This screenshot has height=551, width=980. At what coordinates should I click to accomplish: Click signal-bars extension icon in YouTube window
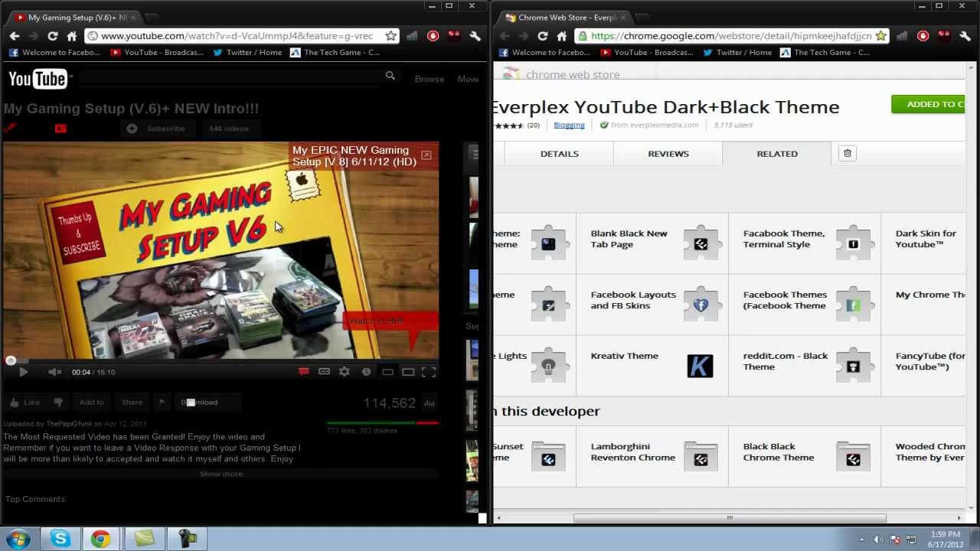pyautogui.click(x=412, y=36)
